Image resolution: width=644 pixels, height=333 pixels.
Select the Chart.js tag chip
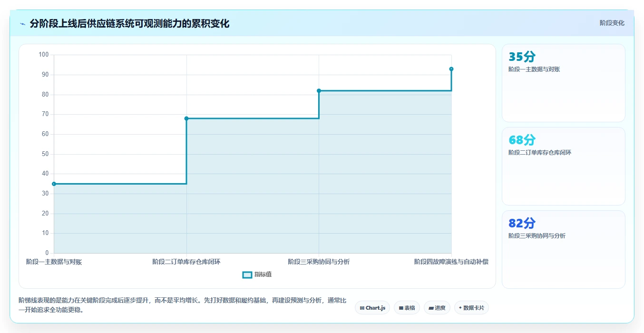(x=372, y=308)
